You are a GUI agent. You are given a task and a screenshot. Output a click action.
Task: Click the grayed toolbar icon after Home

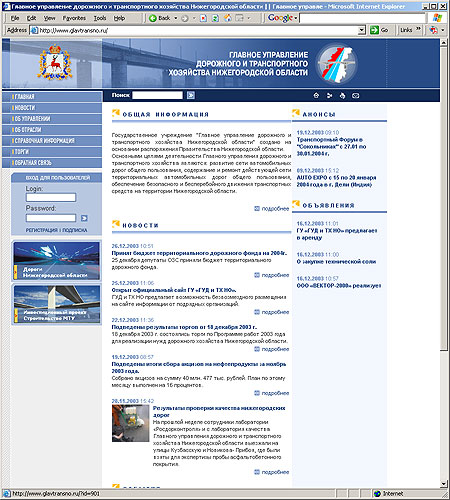(239, 18)
